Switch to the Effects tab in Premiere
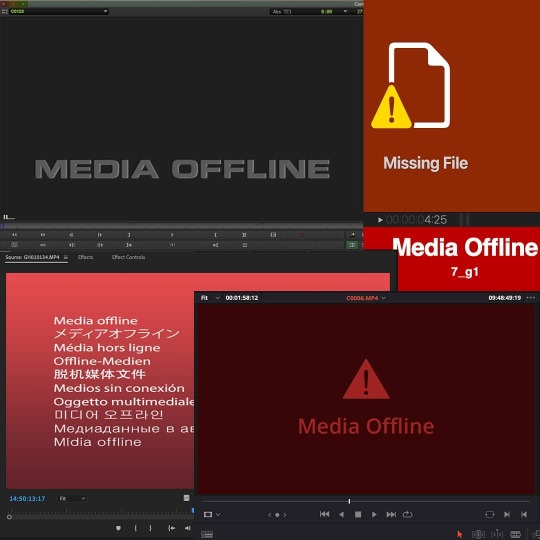This screenshot has width=540, height=540. [85, 257]
